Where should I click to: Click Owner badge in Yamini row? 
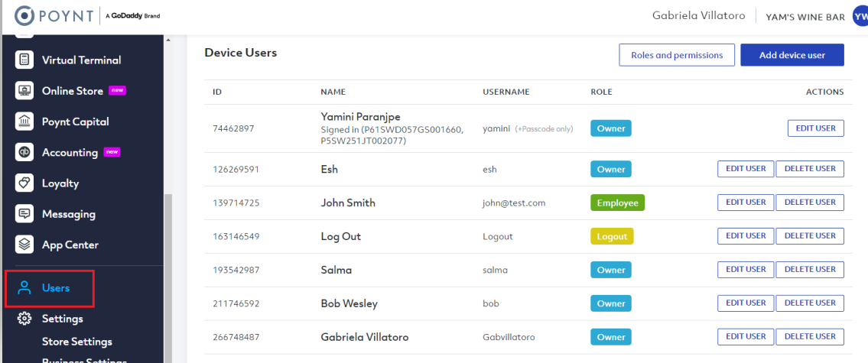pyautogui.click(x=610, y=128)
